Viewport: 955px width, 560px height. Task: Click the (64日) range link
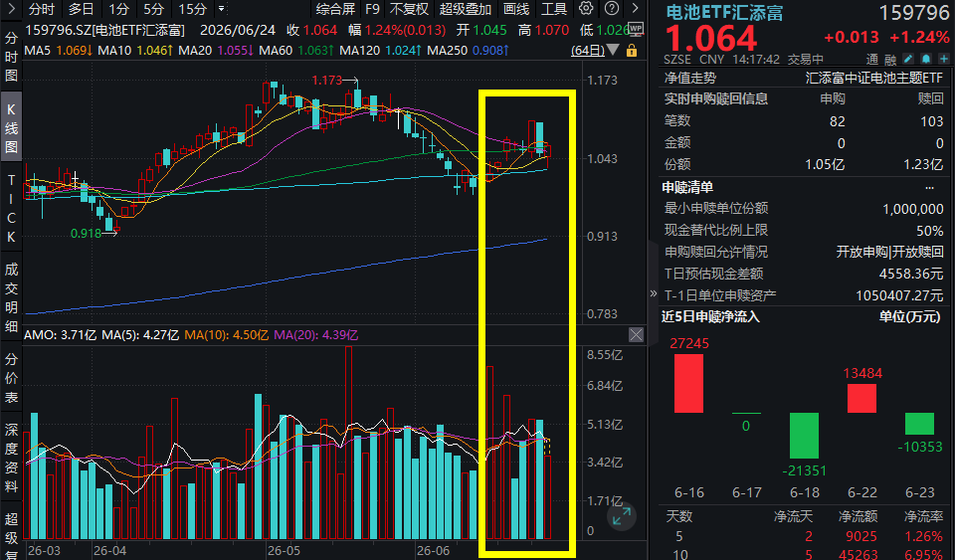[x=588, y=51]
